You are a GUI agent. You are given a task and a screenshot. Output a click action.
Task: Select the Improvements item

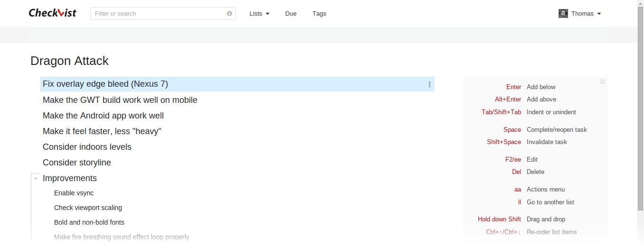click(x=70, y=178)
